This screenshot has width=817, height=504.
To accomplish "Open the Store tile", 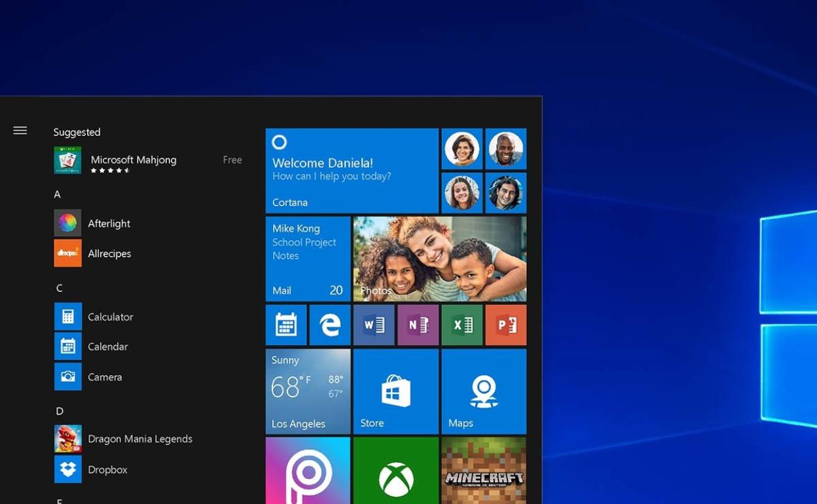I will [x=396, y=391].
